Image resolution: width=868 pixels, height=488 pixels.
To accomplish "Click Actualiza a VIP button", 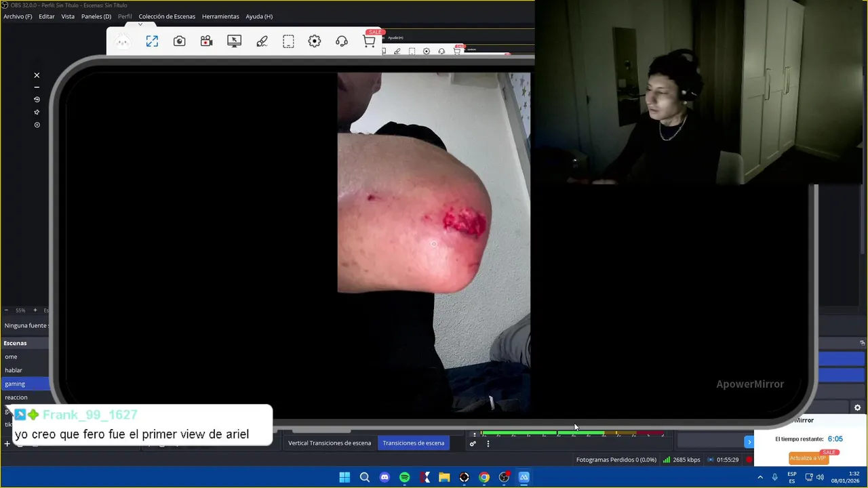I will pyautogui.click(x=808, y=458).
